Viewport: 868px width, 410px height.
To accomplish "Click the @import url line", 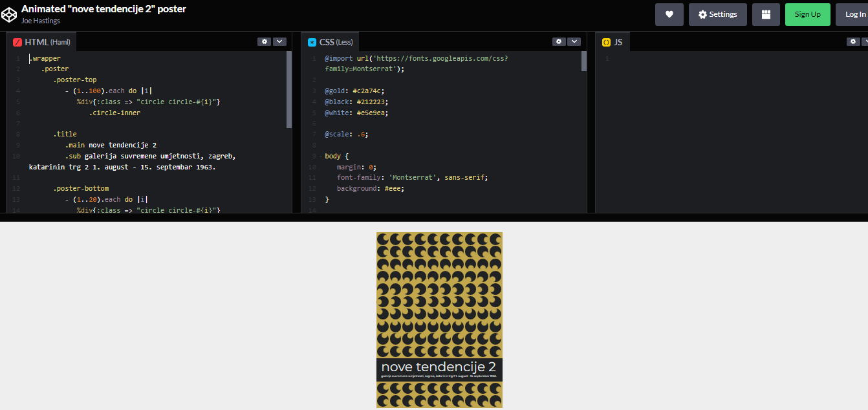I will (416, 63).
